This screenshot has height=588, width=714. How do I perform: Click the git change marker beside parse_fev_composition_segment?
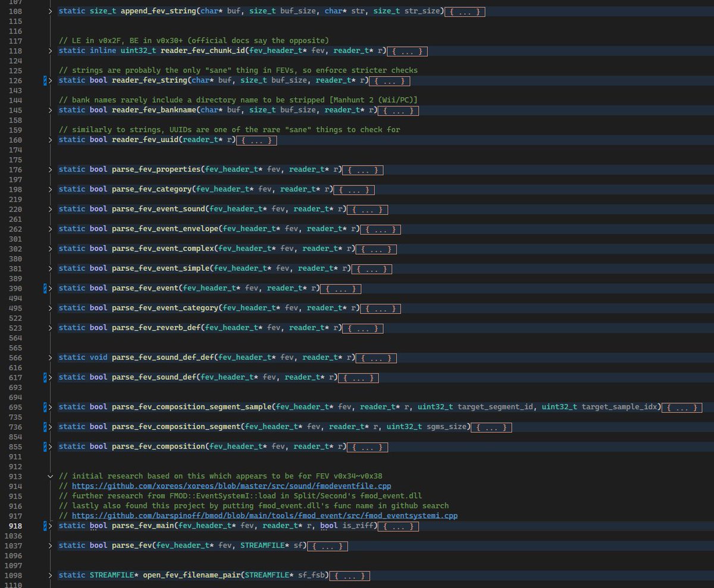coord(45,427)
